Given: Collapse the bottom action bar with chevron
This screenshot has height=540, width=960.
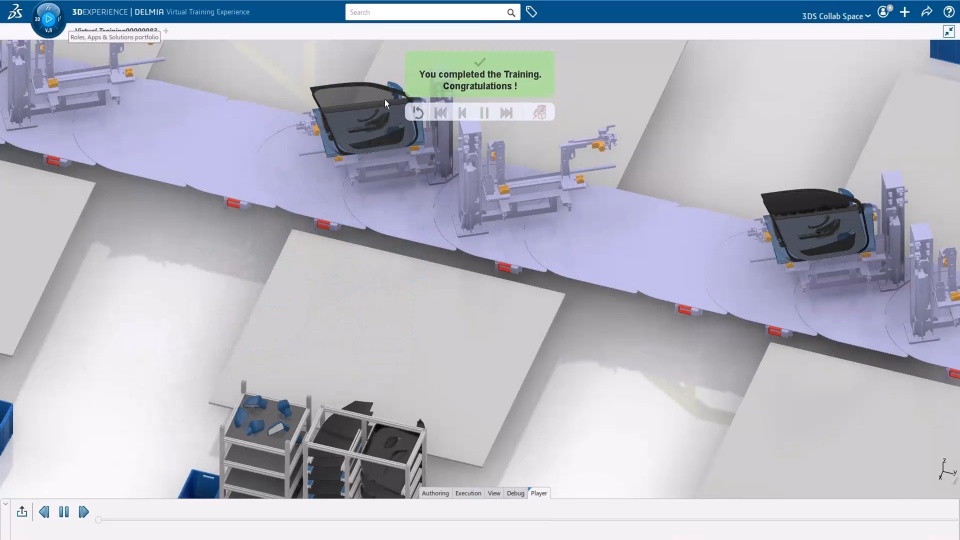Looking at the screenshot, I should pos(5,504).
